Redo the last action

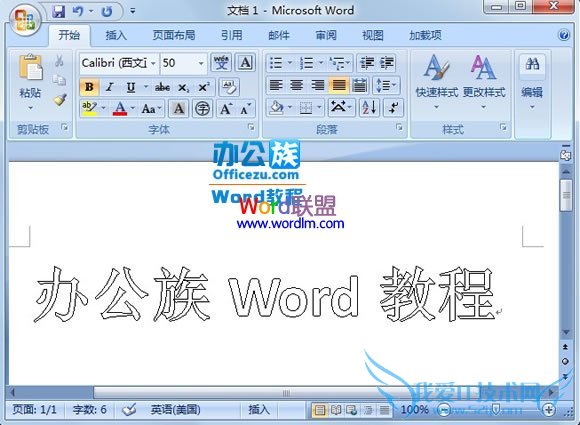click(107, 11)
